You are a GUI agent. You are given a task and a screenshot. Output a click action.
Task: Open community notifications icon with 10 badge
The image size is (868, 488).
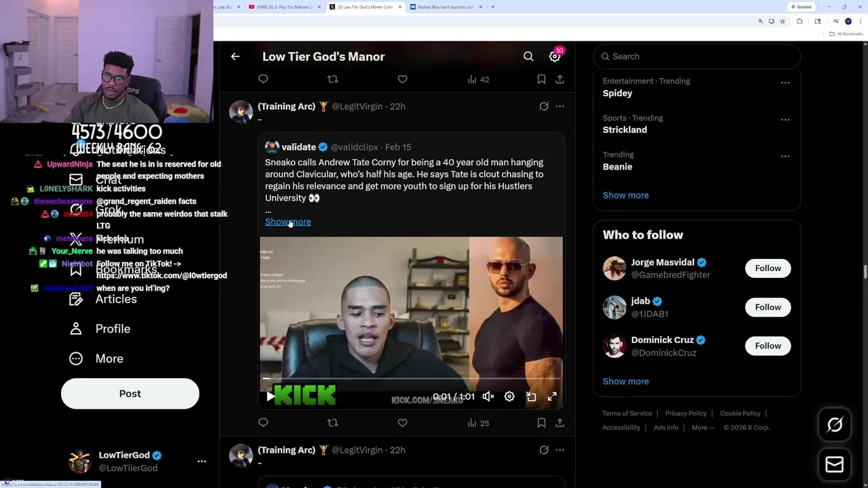click(x=555, y=56)
